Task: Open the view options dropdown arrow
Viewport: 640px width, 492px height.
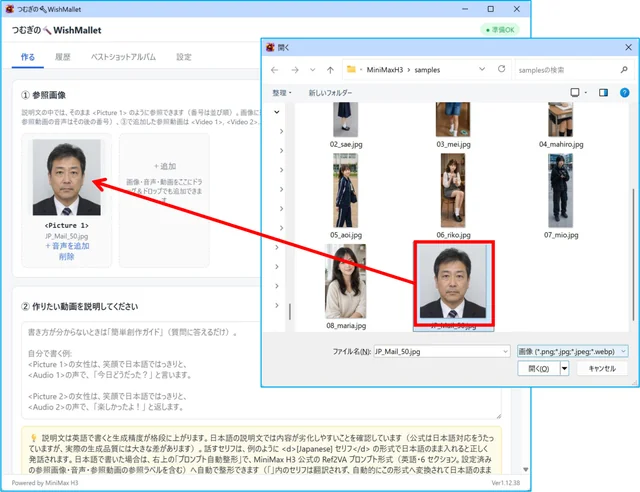Action: (x=586, y=93)
